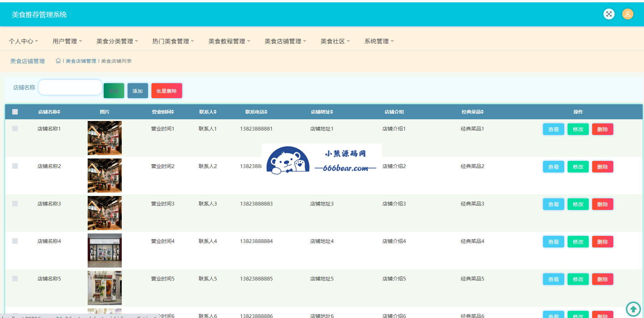Open the shop image for 店铺名称5
Screen dimensions: 644x318
tap(105, 288)
